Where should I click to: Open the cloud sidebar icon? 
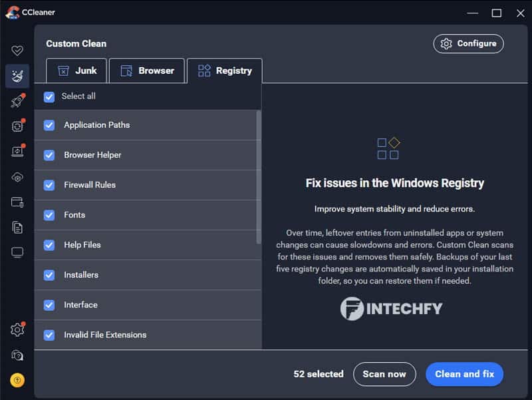click(17, 177)
